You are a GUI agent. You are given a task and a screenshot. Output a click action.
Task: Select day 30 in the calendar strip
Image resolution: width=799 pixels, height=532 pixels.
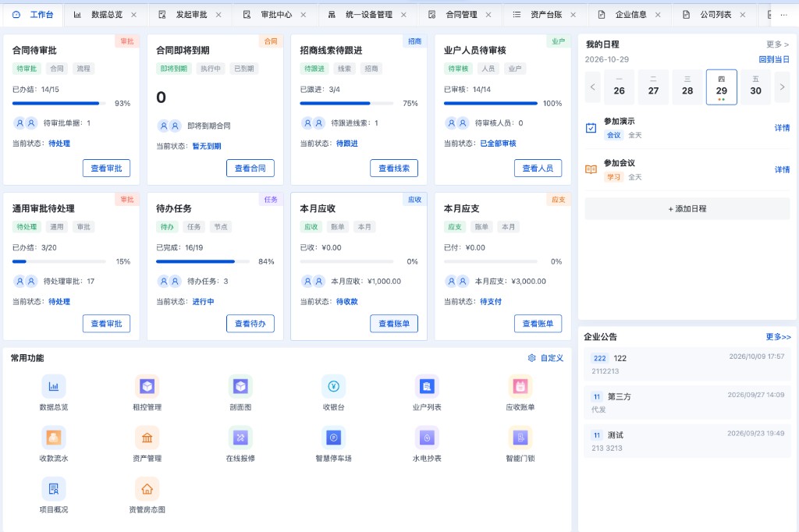click(755, 87)
